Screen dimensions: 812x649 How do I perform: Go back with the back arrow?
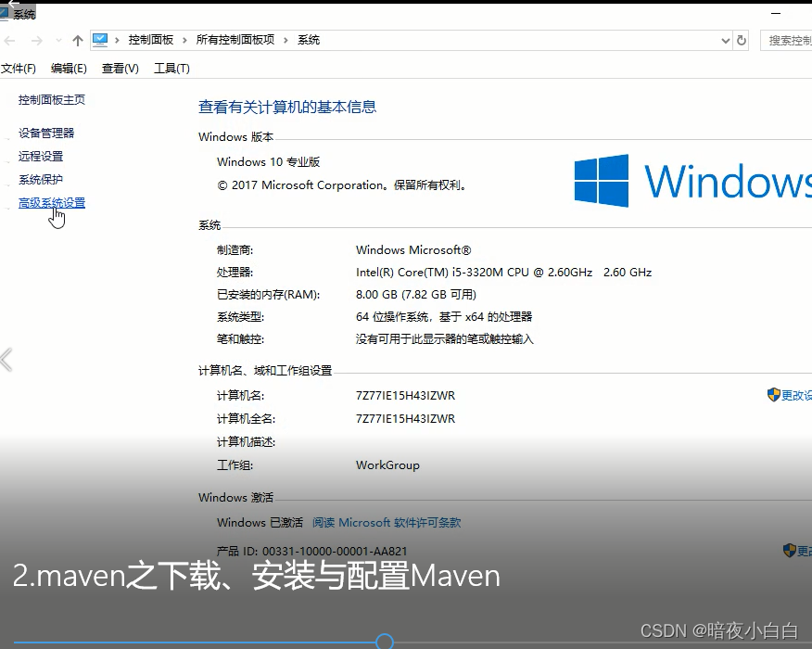tap(9, 41)
